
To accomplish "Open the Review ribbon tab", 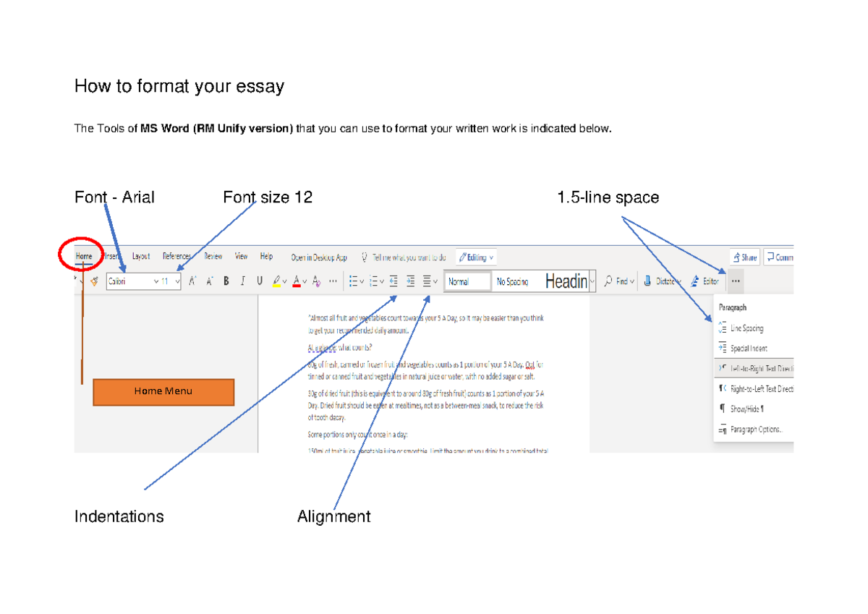I will click(x=213, y=256).
